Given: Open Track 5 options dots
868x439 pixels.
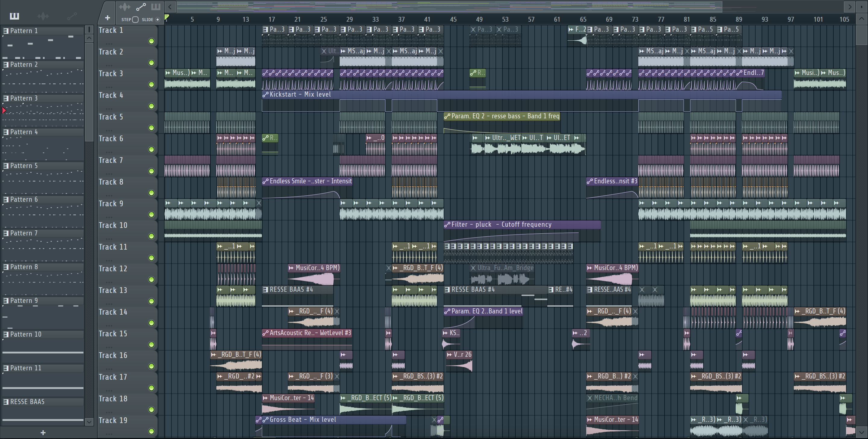Looking at the screenshot, I should click(108, 130).
